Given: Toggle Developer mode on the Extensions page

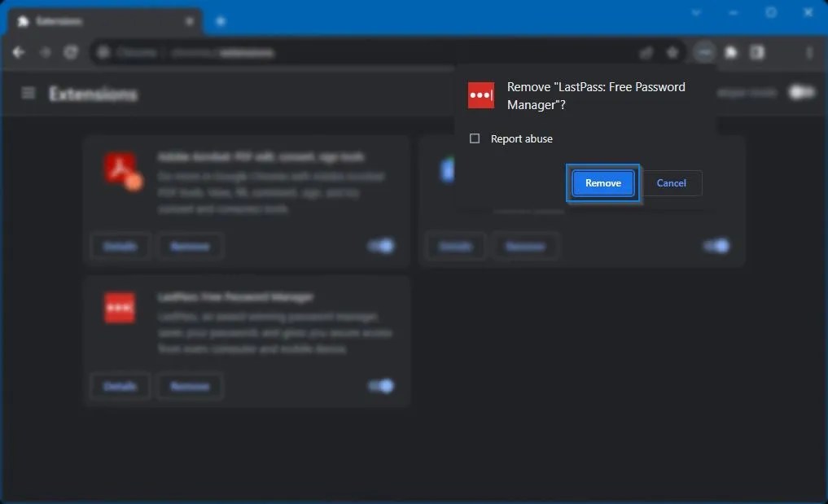Looking at the screenshot, I should point(801,92).
